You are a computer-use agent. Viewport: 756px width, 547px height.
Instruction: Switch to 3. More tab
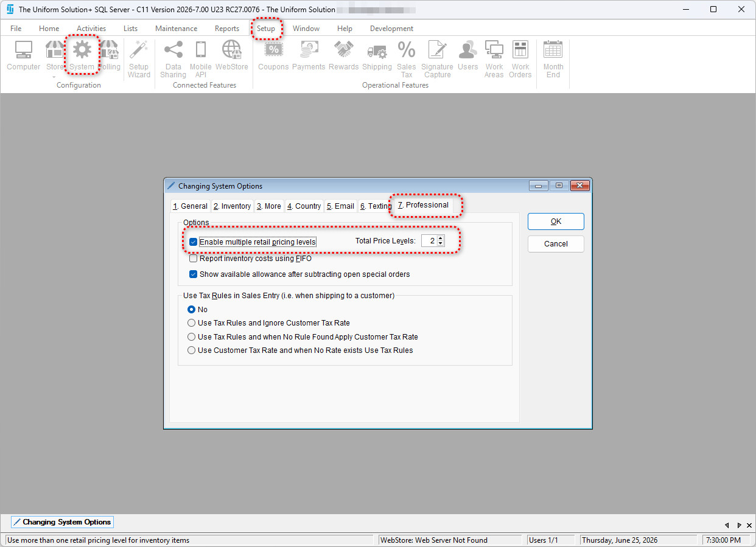pos(268,206)
